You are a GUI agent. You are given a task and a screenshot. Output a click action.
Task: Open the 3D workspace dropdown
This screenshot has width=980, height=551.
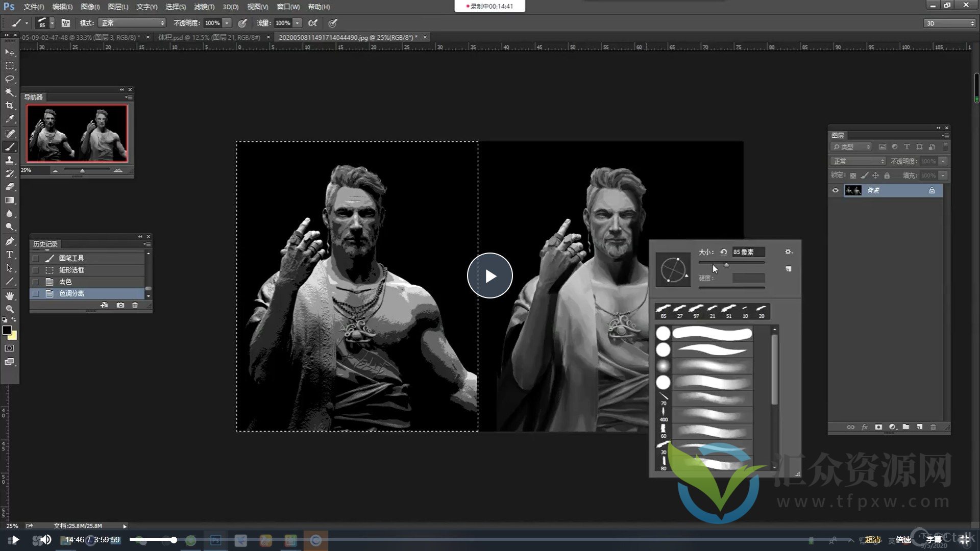point(950,23)
